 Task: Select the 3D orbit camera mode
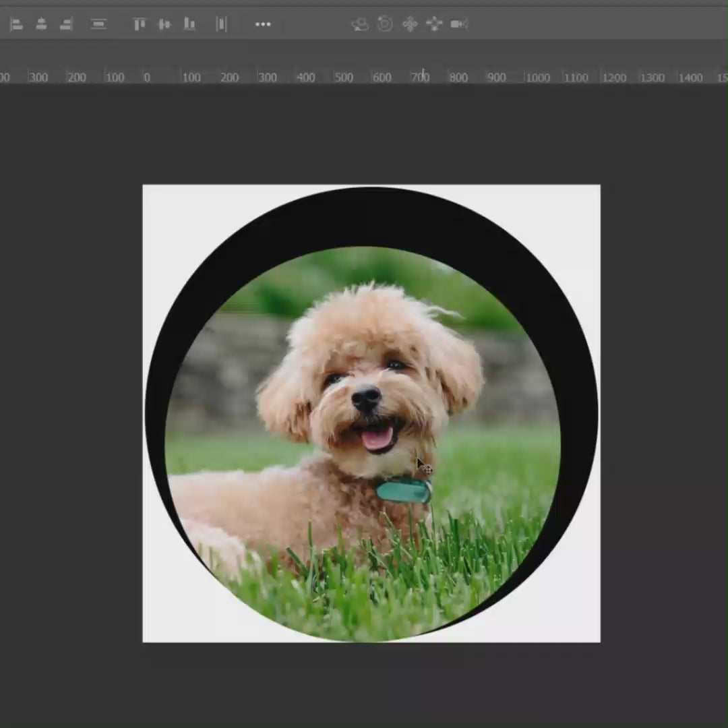[360, 24]
